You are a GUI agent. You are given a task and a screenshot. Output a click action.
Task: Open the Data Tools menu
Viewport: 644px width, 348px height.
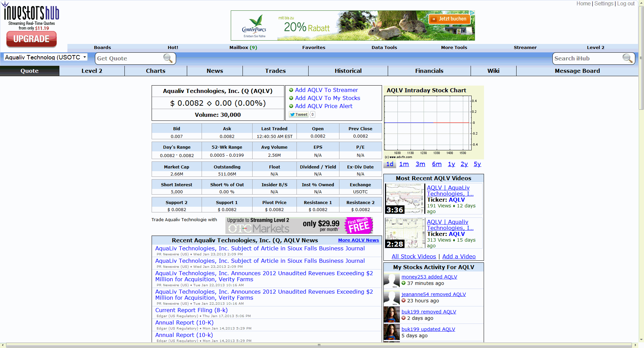[x=384, y=48]
